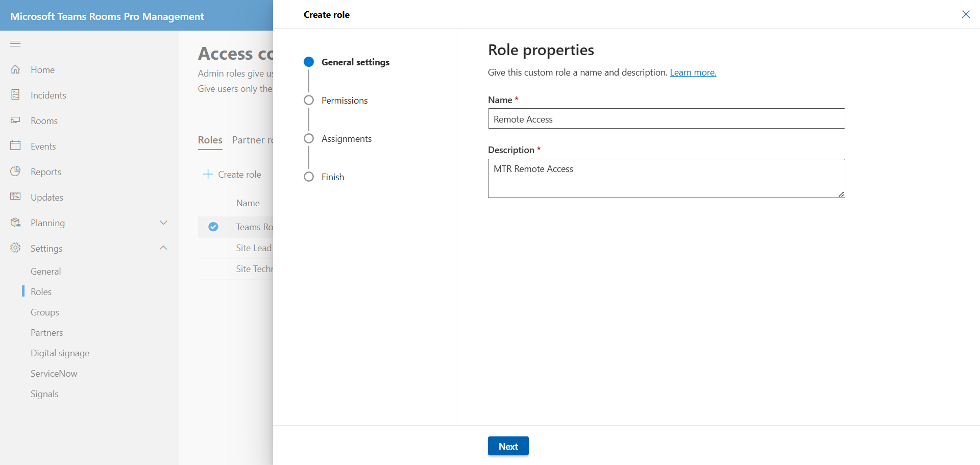Image resolution: width=980 pixels, height=465 pixels.
Task: Click the Permissions step label
Action: (345, 101)
